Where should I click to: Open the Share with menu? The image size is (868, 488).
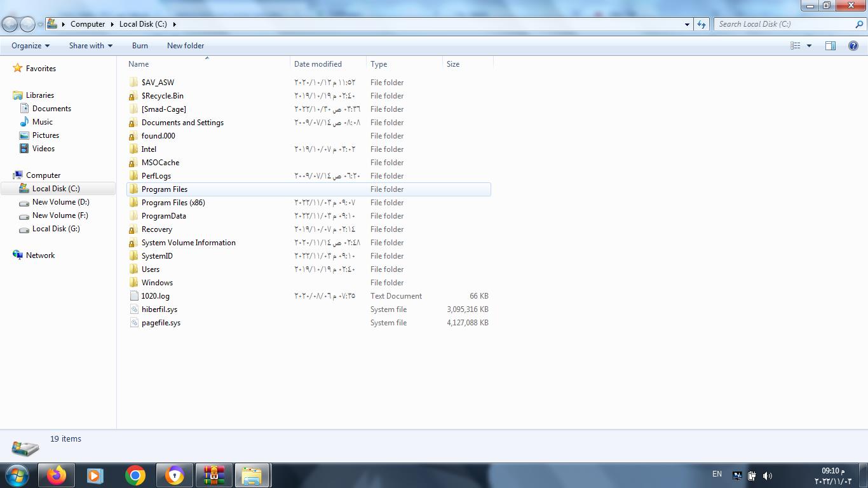90,46
